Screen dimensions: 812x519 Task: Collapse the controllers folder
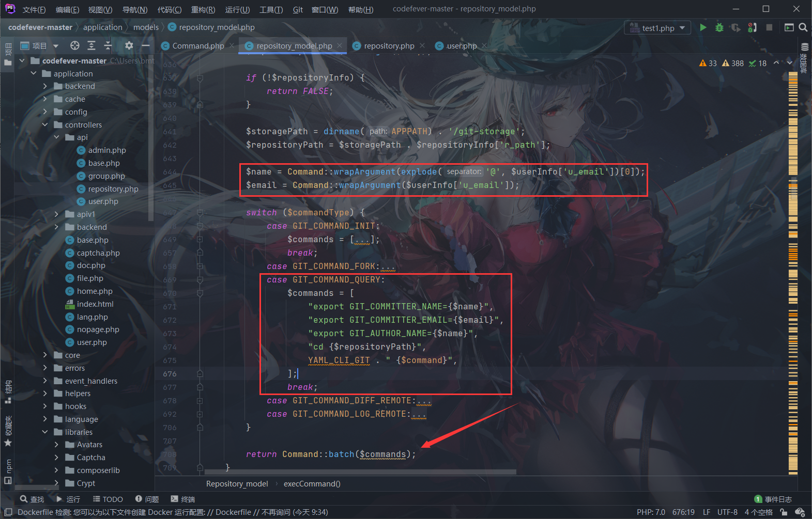coord(45,124)
